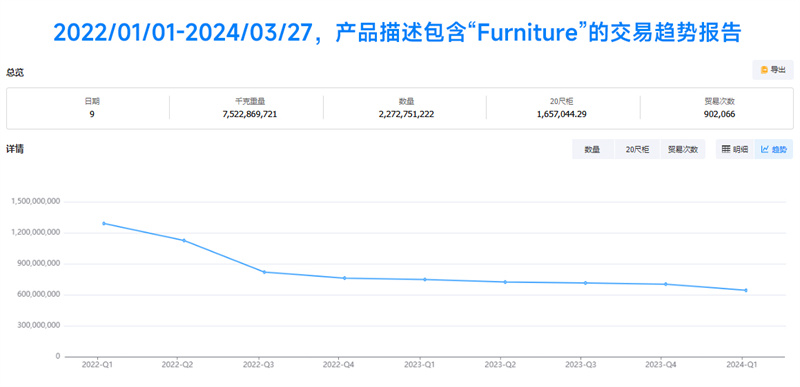Click the 2022-Q1 data point
Image resolution: width=800 pixels, height=387 pixels.
click(x=104, y=223)
